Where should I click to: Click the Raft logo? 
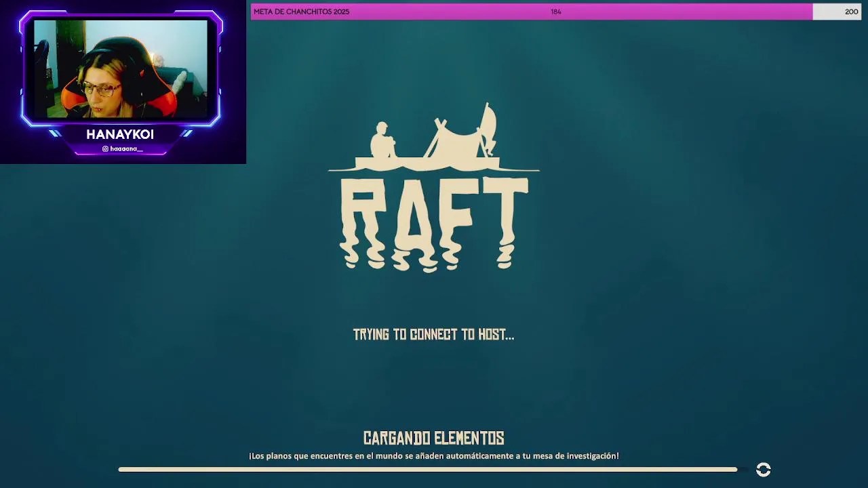[434, 187]
